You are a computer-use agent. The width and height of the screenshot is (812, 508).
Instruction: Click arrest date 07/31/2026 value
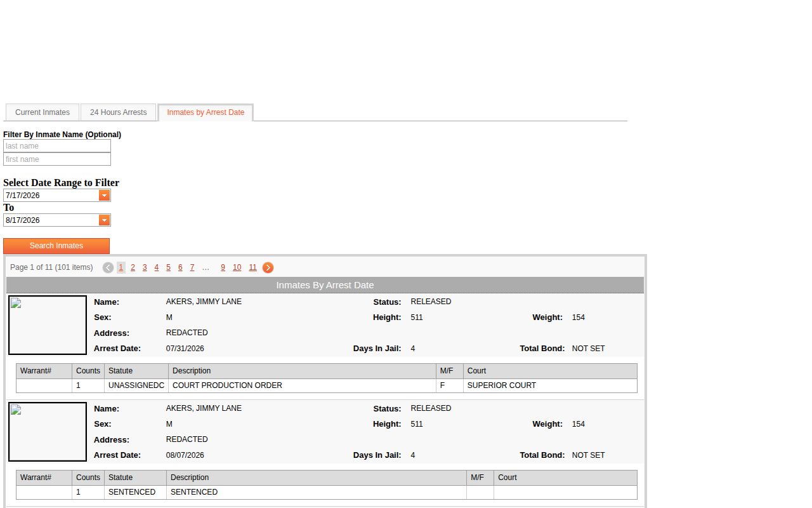pos(185,349)
